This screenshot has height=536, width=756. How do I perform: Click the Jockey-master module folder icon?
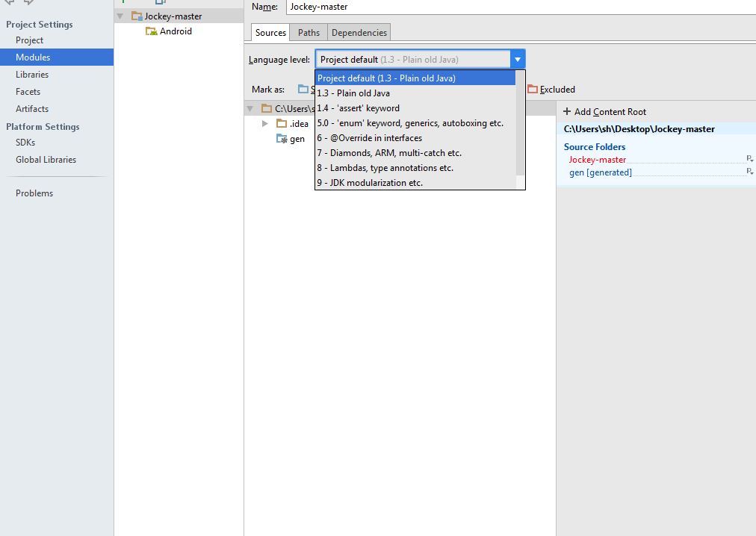click(137, 16)
